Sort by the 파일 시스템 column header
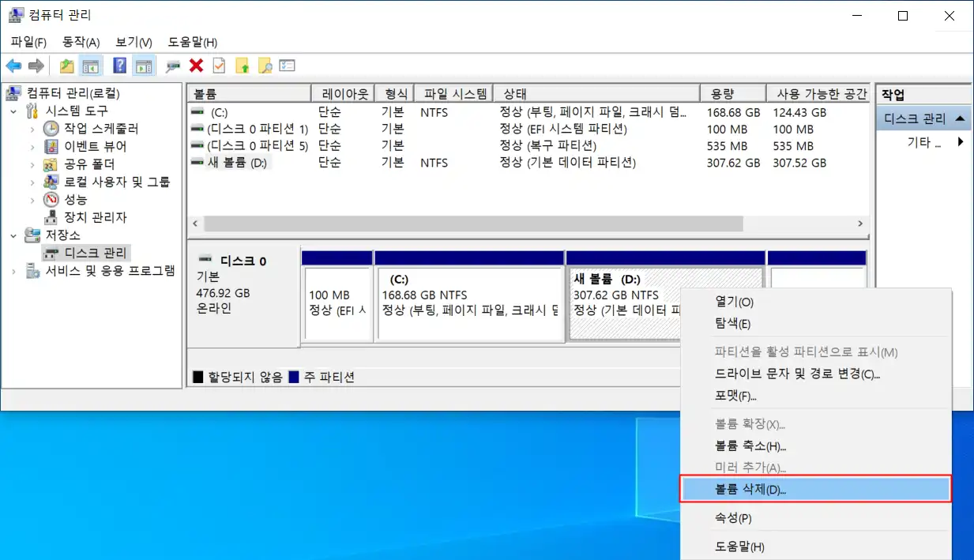Image resolution: width=974 pixels, height=560 pixels. click(x=455, y=94)
